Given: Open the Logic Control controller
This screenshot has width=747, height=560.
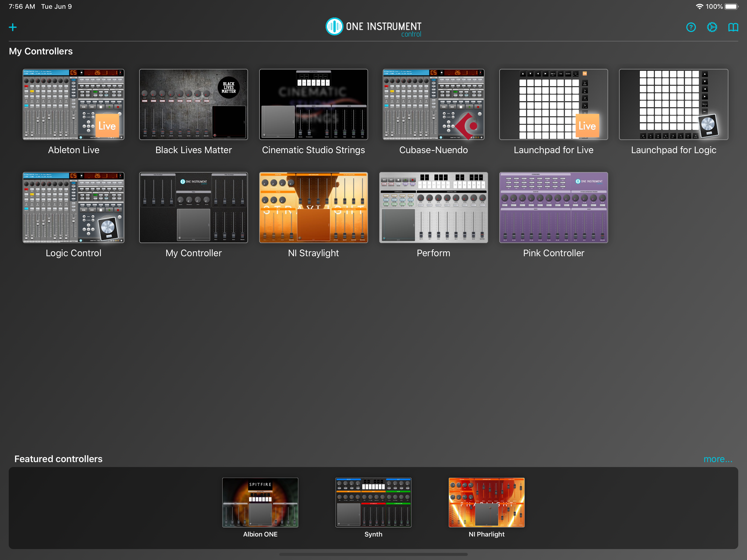Looking at the screenshot, I should 73,207.
